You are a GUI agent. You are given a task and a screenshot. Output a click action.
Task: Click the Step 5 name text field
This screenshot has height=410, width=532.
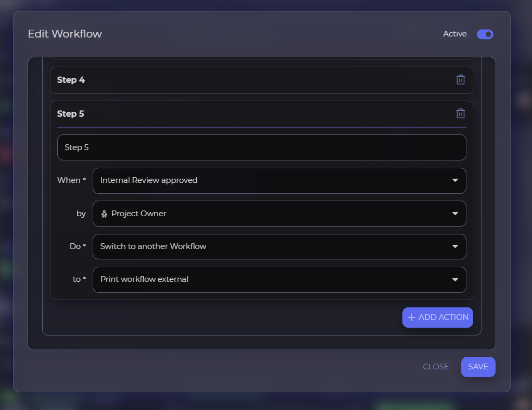coord(261,147)
